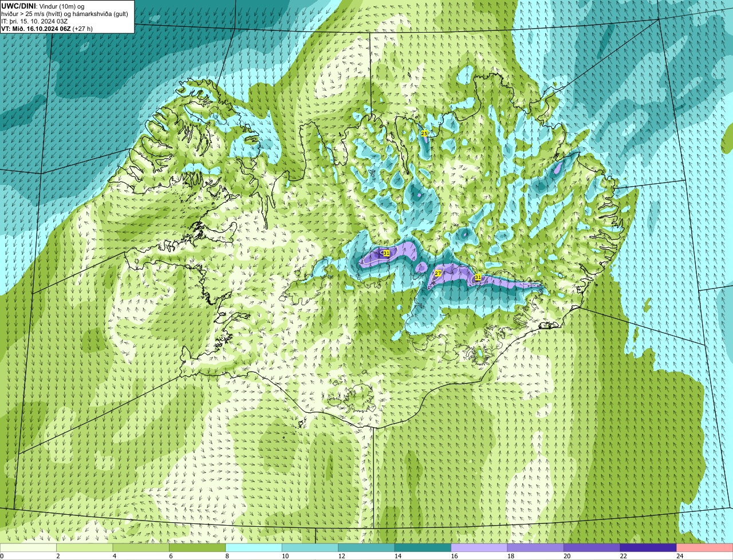Screen dimensions: 733x560
Task: Click the pink above-24 m/s legend swatch
Action: [x=705, y=547]
